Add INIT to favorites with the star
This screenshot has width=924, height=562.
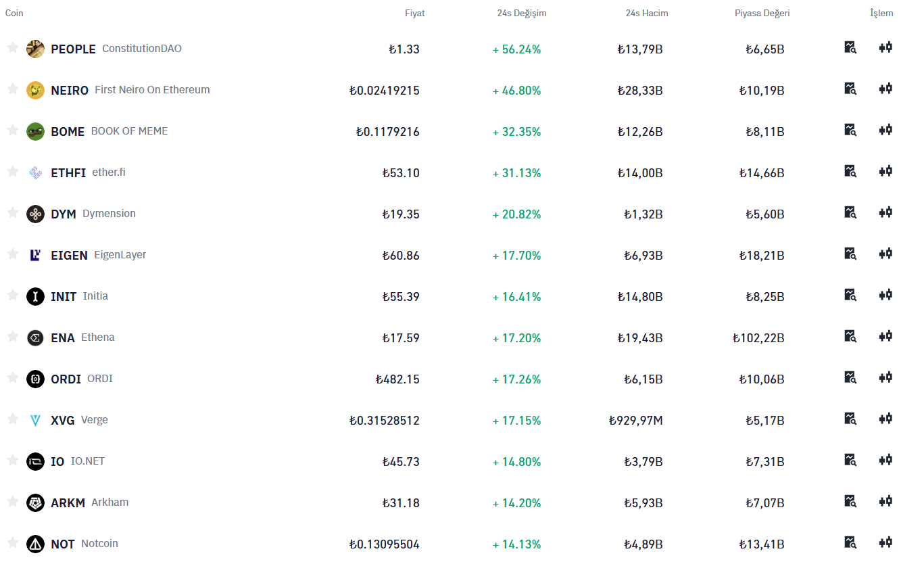pos(12,295)
